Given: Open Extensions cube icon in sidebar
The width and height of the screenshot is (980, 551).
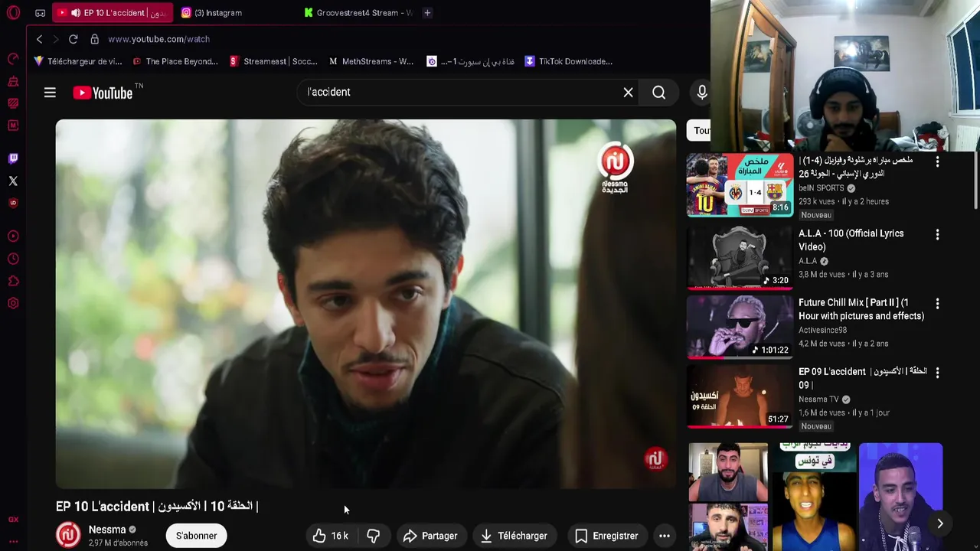Looking at the screenshot, I should 13,281.
